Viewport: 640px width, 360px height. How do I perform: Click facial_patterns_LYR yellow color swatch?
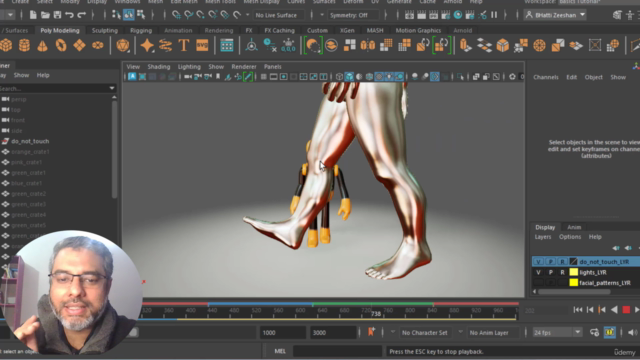click(x=573, y=282)
